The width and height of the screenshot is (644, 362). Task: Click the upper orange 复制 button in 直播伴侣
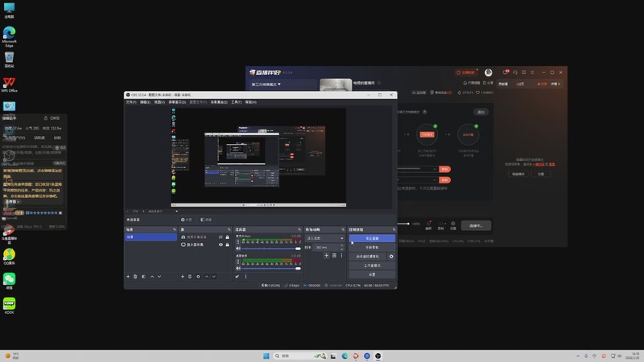coord(444,169)
